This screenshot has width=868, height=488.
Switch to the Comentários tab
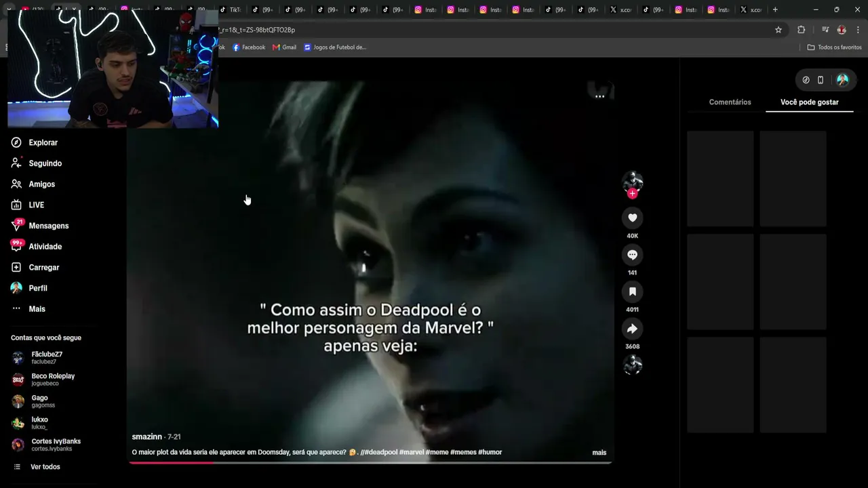pos(730,102)
